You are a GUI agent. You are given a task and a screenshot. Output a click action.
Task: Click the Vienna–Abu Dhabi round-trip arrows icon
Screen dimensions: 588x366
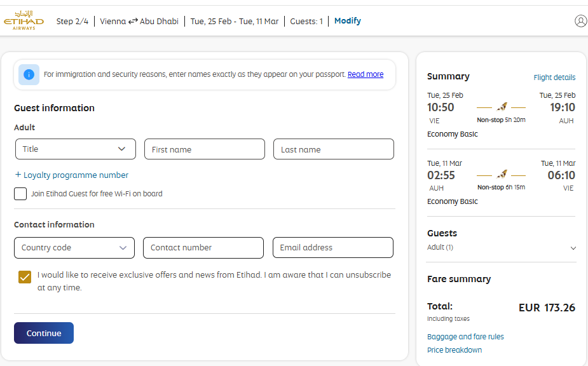click(133, 22)
